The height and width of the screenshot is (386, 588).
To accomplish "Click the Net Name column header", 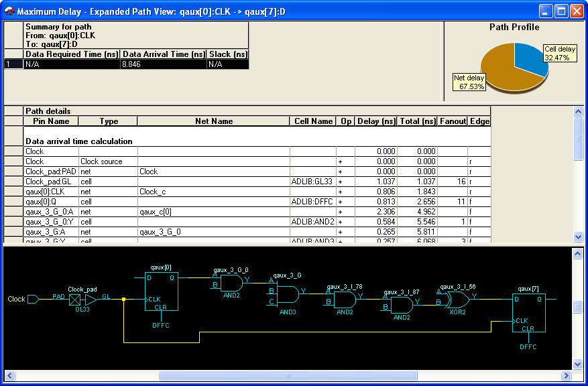I will coord(214,121).
